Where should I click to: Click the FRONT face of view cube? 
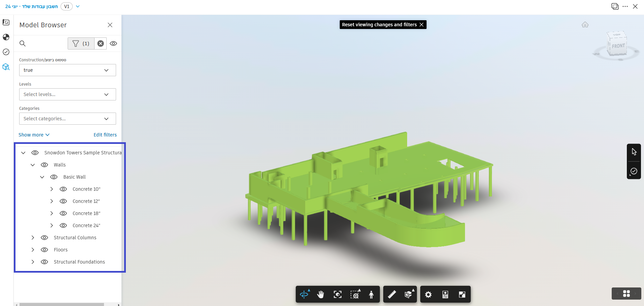click(618, 46)
